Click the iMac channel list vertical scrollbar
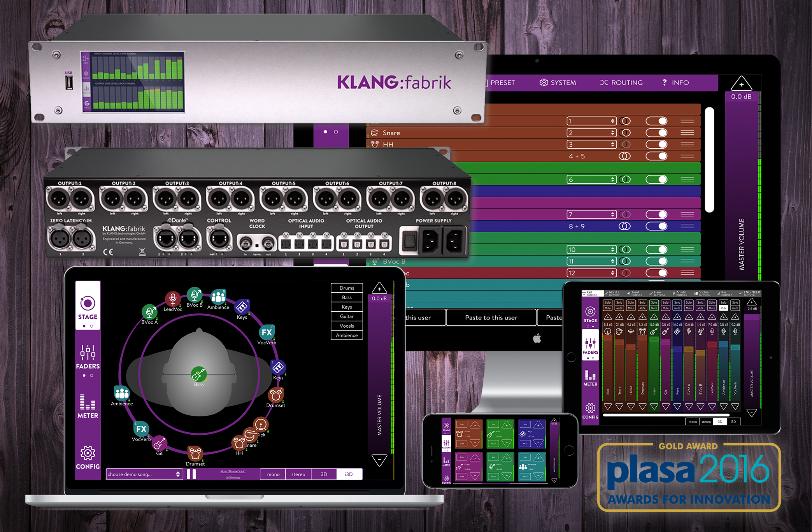The width and height of the screenshot is (812, 532). (x=709, y=160)
